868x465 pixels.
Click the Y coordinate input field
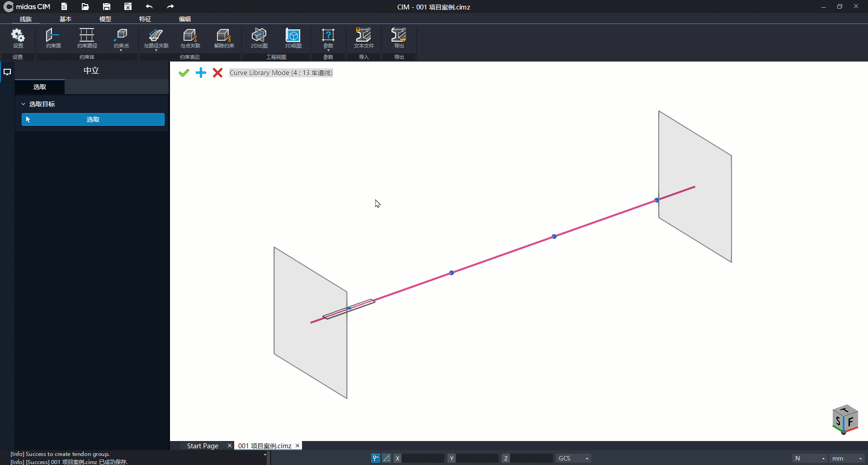click(x=477, y=458)
